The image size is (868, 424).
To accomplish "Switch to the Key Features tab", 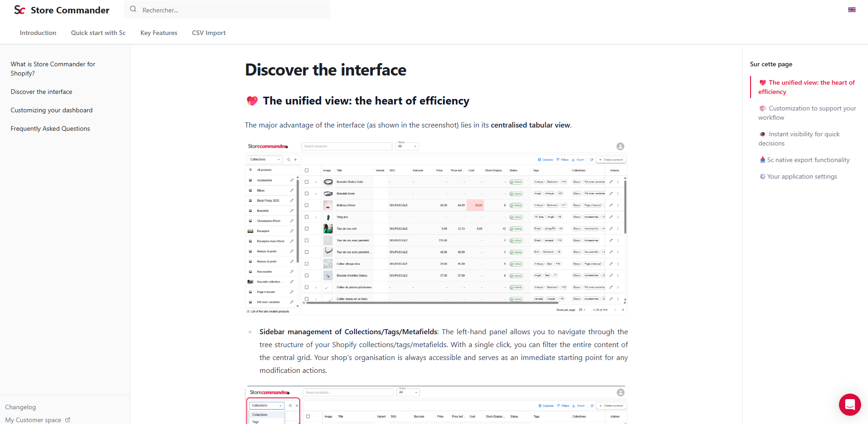I will 158,33.
